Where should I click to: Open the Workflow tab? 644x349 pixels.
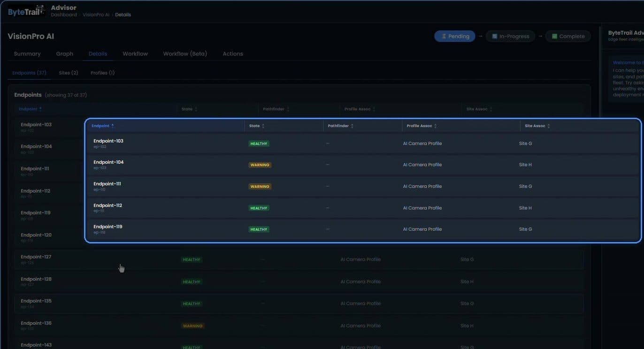coord(135,54)
